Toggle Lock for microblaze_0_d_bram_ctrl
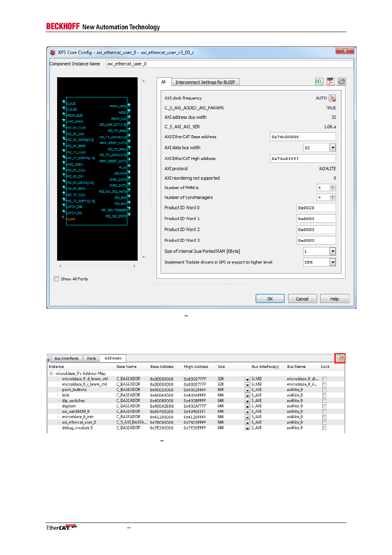The height and width of the screenshot is (555, 392). 324,379
